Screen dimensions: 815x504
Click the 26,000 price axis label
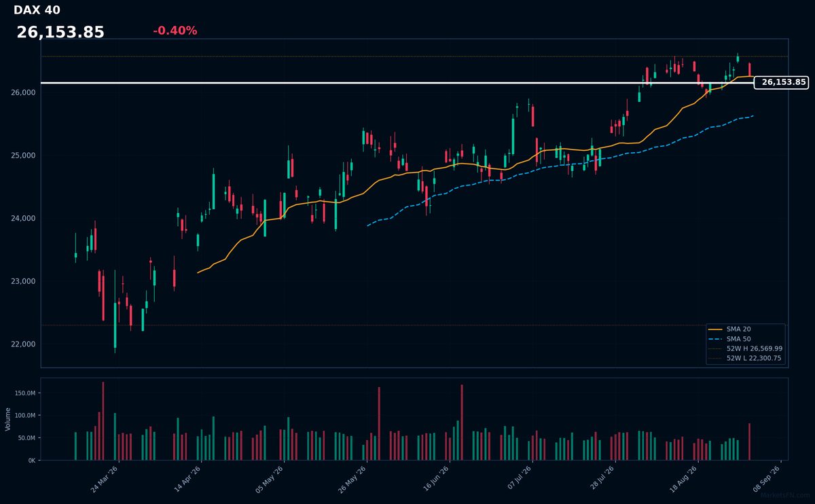tap(24, 92)
